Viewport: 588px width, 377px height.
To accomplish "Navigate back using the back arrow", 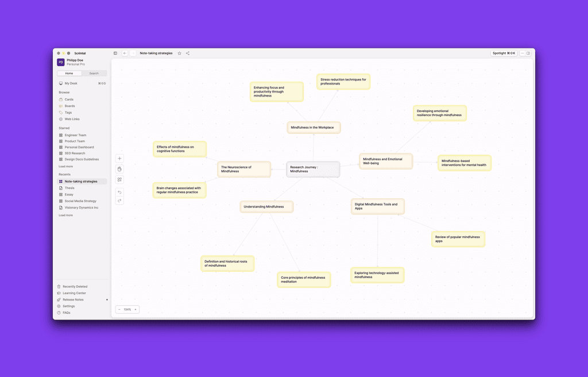I will [125, 52].
